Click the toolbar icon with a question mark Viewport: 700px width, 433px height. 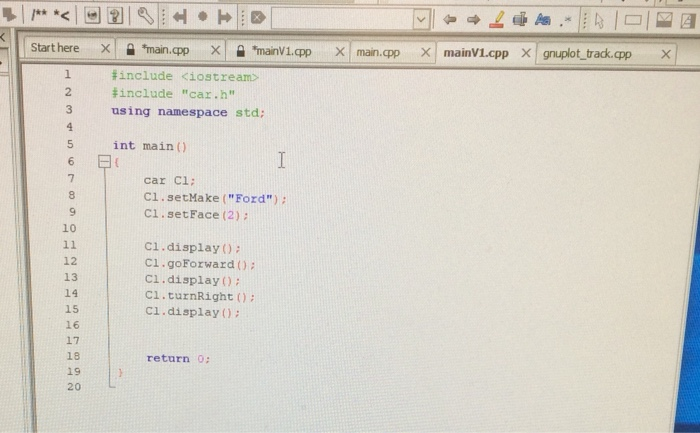(x=115, y=16)
